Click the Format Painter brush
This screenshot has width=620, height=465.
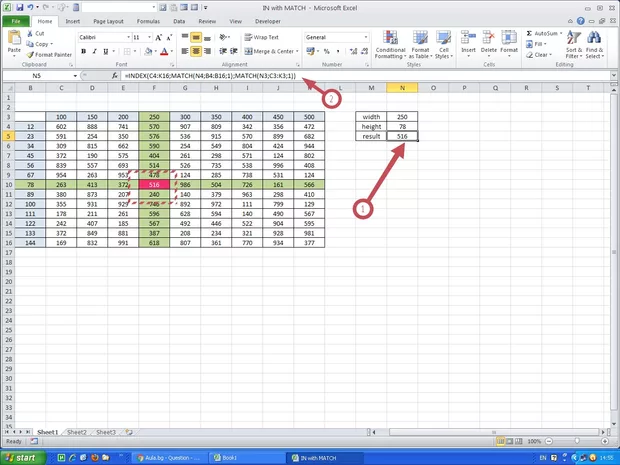pyautogui.click(x=30, y=55)
